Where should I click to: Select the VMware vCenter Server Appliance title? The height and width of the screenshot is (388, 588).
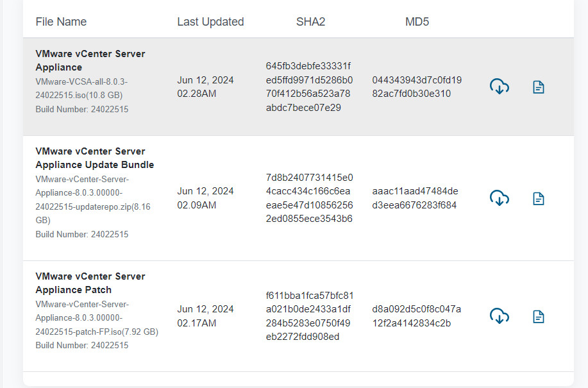(x=90, y=60)
